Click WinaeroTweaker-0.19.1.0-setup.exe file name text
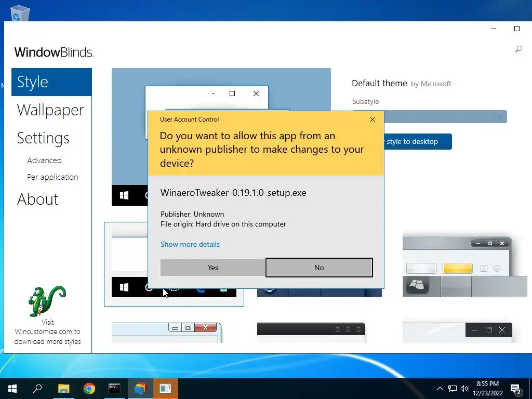532x399 pixels. pos(233,193)
